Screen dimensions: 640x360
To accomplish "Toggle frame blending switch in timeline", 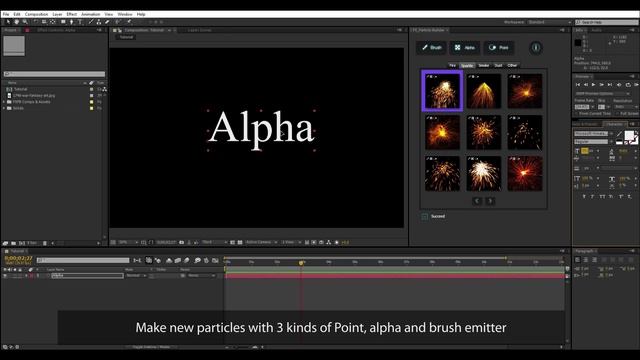I will [178, 260].
